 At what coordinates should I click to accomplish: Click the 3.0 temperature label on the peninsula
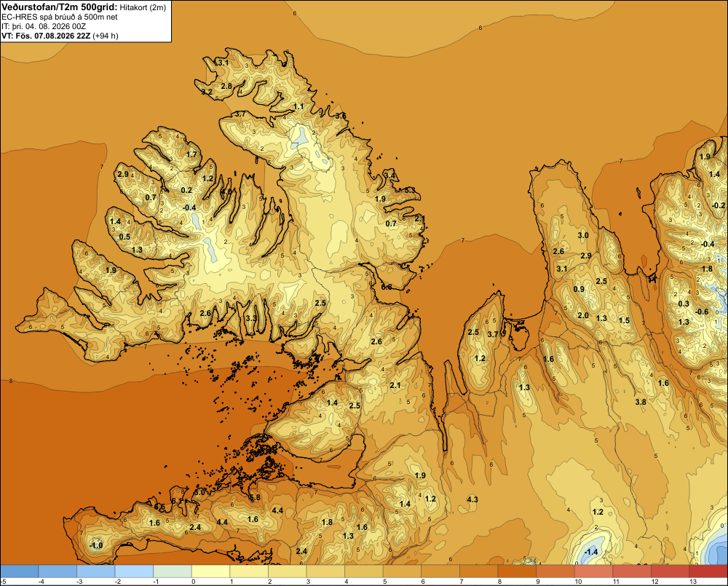(x=583, y=235)
